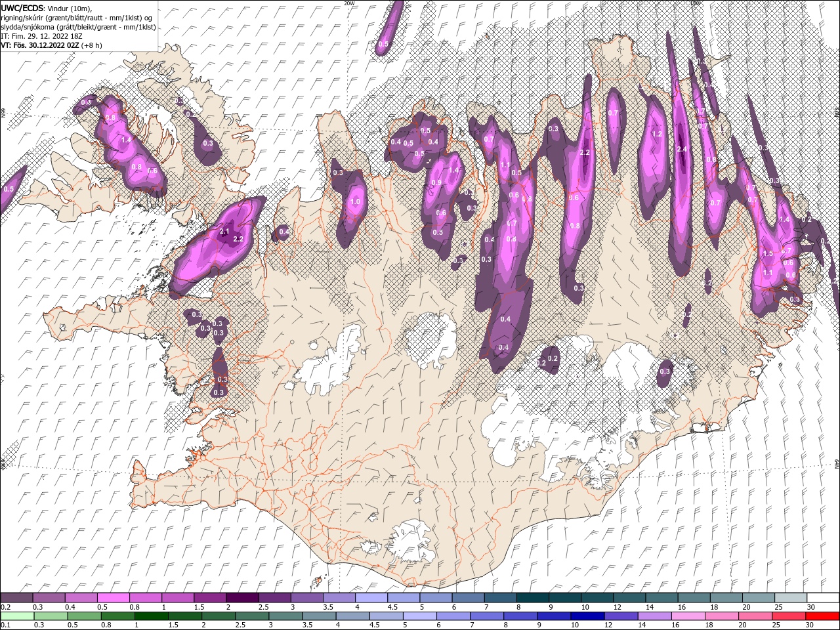840x630 pixels.
Task: Click the "UWC/ECDS: Vindur (10m)," title line
Action: click(47, 7)
